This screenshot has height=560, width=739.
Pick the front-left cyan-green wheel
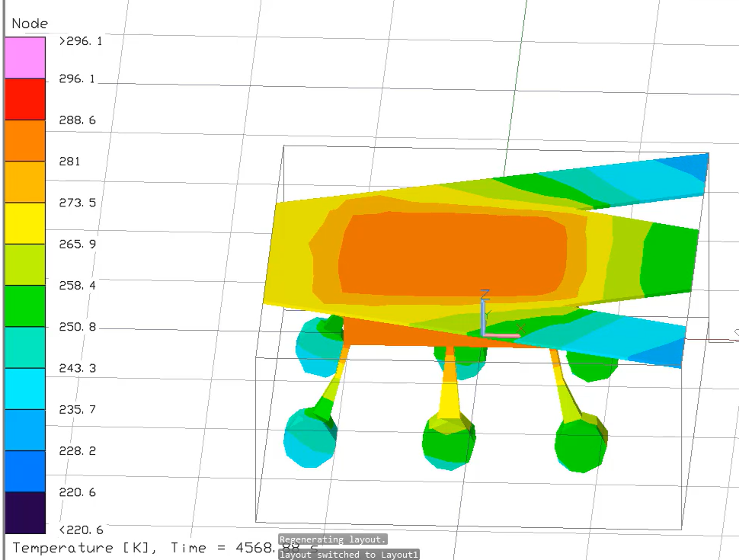pyautogui.click(x=310, y=437)
